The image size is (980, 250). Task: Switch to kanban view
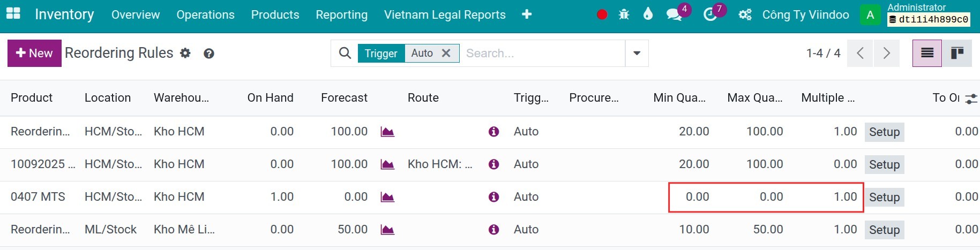tap(957, 53)
